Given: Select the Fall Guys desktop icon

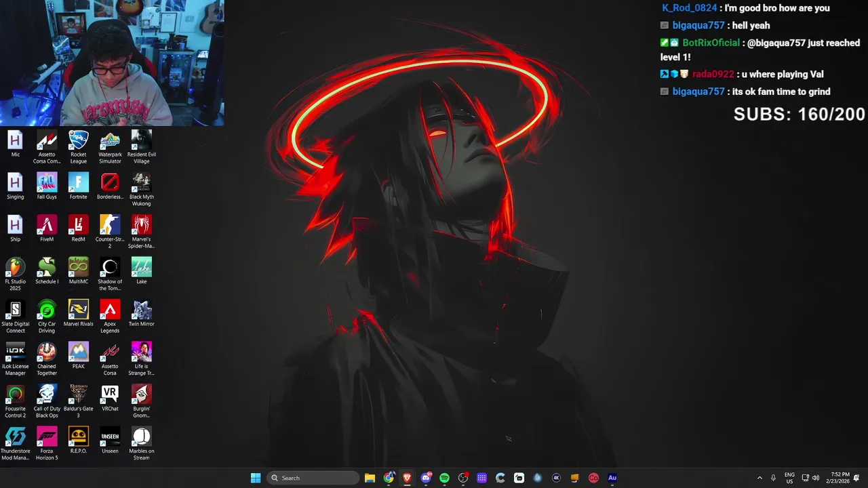Looking at the screenshot, I should (x=47, y=186).
